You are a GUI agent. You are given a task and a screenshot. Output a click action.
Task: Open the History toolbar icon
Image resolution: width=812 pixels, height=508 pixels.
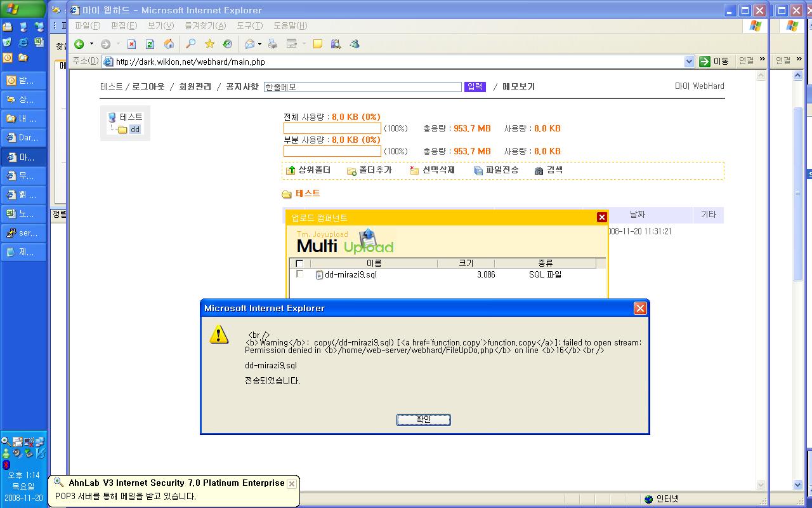pos(227,44)
